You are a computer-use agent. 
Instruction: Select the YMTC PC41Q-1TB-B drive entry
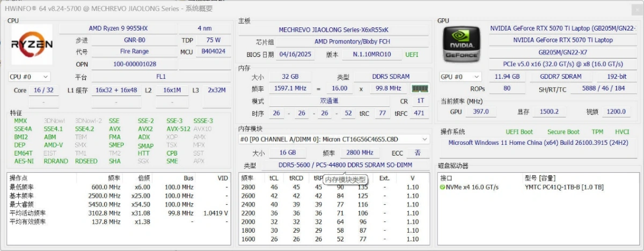click(563, 187)
